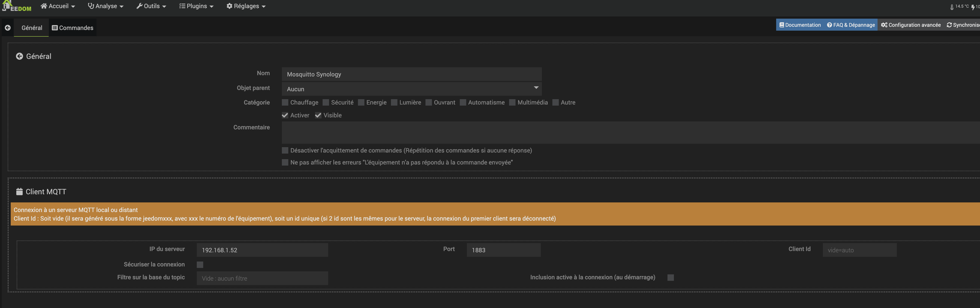Click the IP du serveur field
Image resolution: width=980 pixels, height=308 pixels.
(x=262, y=250)
